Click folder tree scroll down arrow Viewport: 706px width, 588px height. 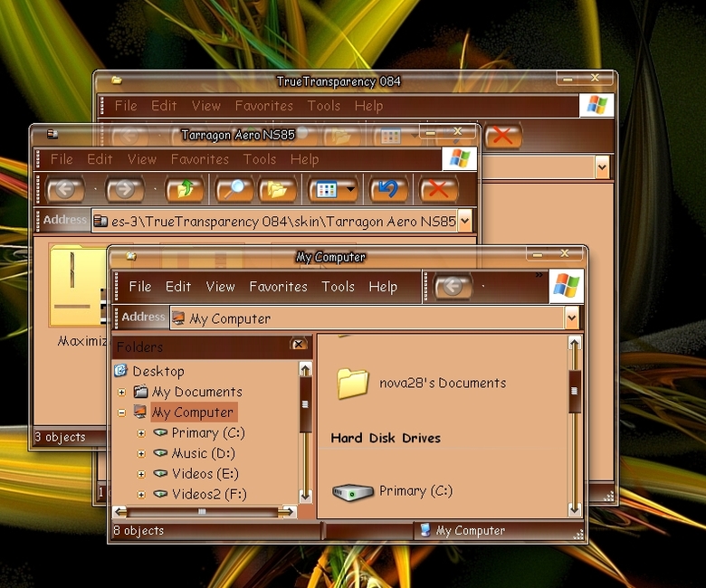pos(305,496)
